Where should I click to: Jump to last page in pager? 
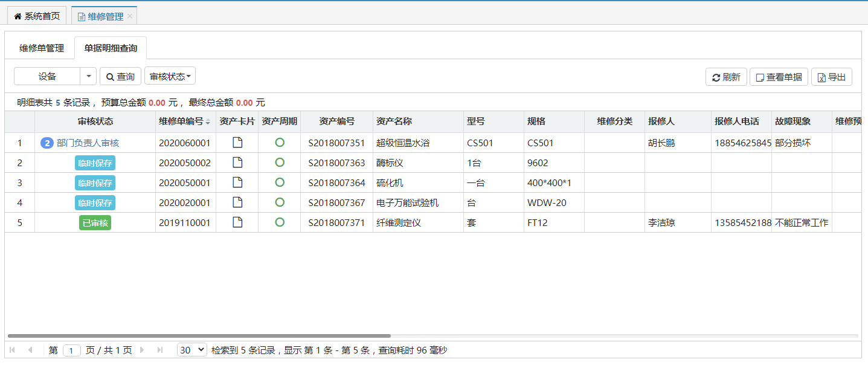pos(160,350)
